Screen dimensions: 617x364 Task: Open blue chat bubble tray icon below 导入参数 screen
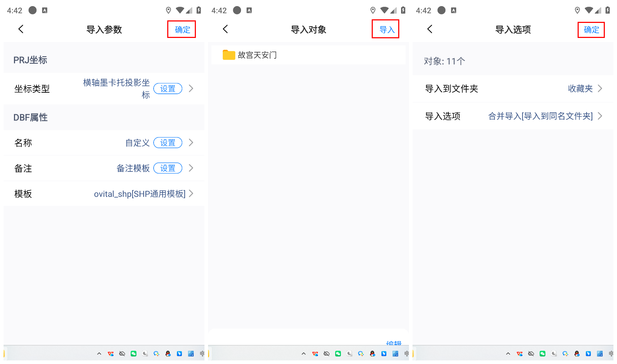coord(156,354)
